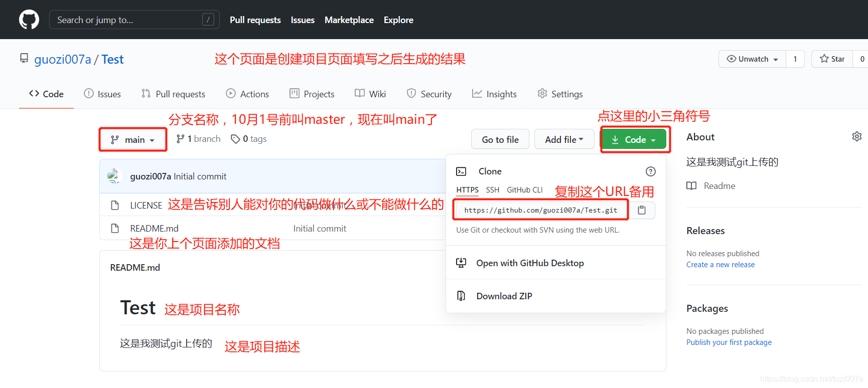868x388 pixels.
Task: Open guozi007a user profile link
Action: [63, 59]
